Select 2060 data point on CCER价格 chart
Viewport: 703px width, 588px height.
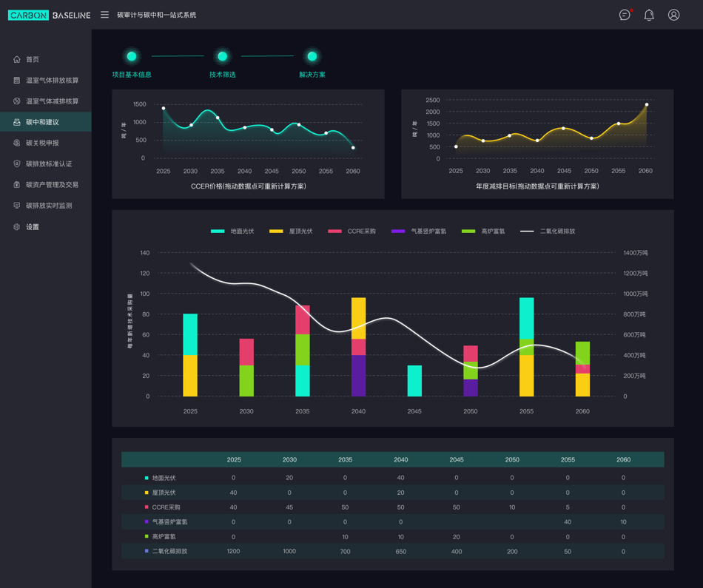pyautogui.click(x=353, y=147)
